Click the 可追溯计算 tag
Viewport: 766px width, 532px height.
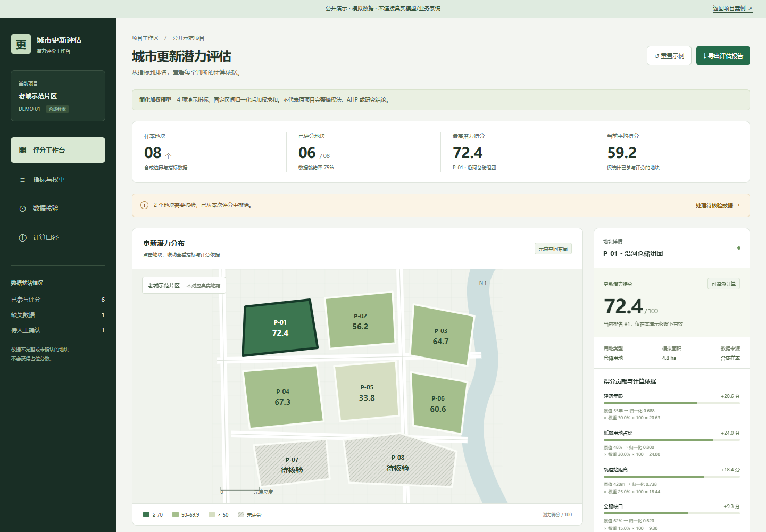723,284
